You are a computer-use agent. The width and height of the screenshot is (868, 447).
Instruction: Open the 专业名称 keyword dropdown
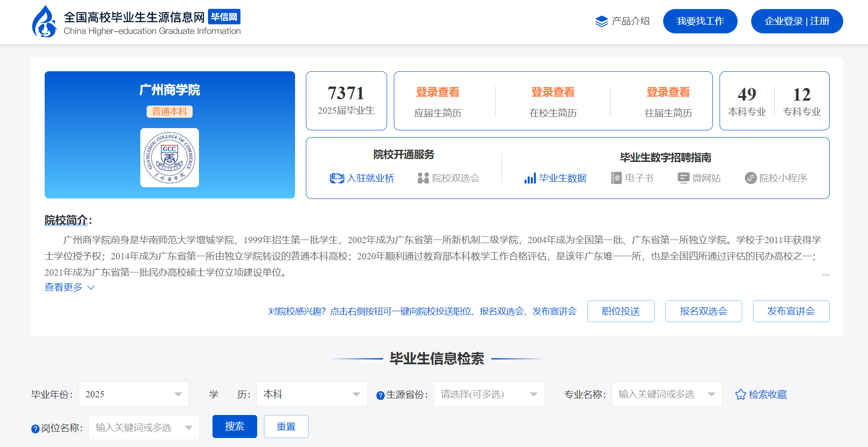click(x=667, y=394)
